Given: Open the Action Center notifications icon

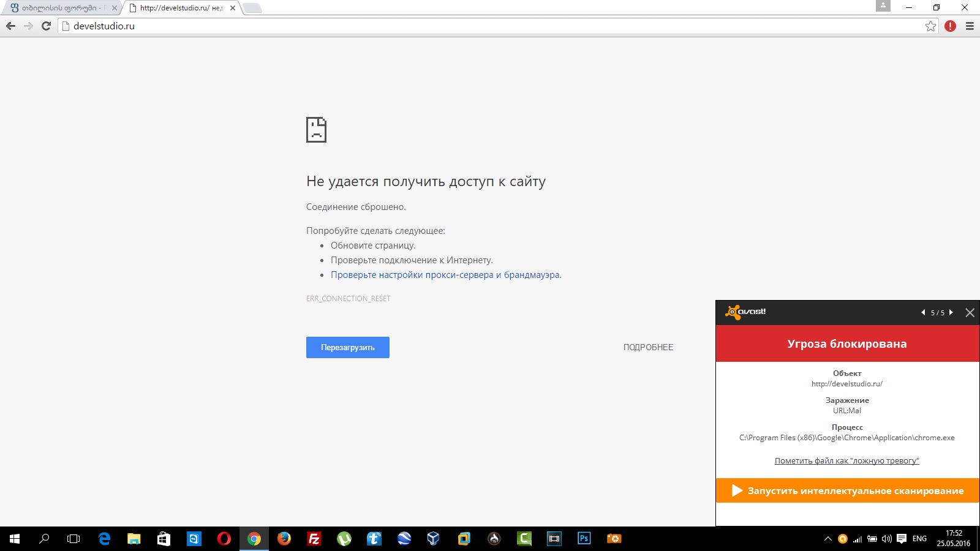Looking at the screenshot, I should pyautogui.click(x=902, y=539).
